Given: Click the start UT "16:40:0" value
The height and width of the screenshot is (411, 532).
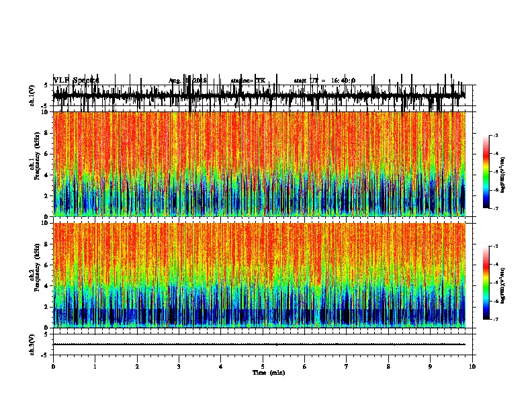Looking at the screenshot, I should click(343, 81).
